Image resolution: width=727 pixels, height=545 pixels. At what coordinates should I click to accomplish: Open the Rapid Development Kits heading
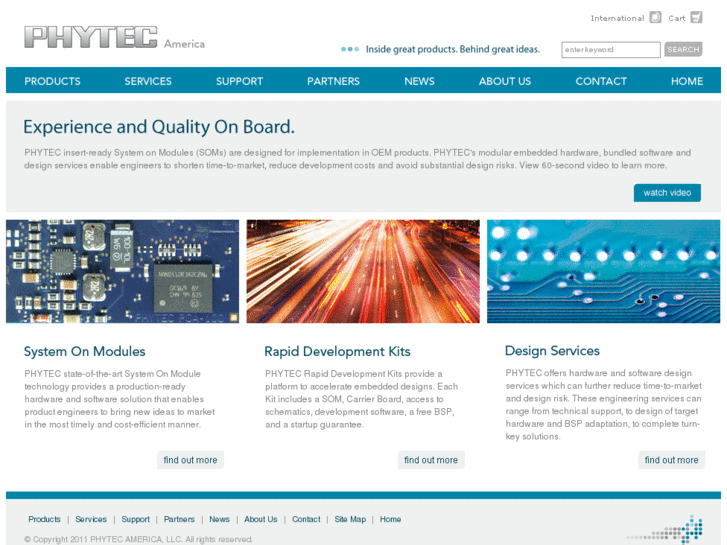(337, 351)
